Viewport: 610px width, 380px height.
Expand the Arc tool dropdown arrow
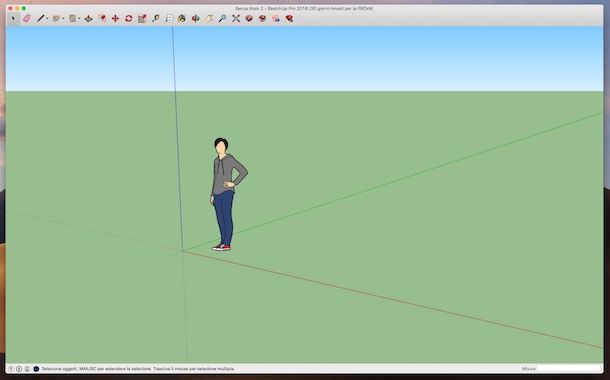(63, 19)
